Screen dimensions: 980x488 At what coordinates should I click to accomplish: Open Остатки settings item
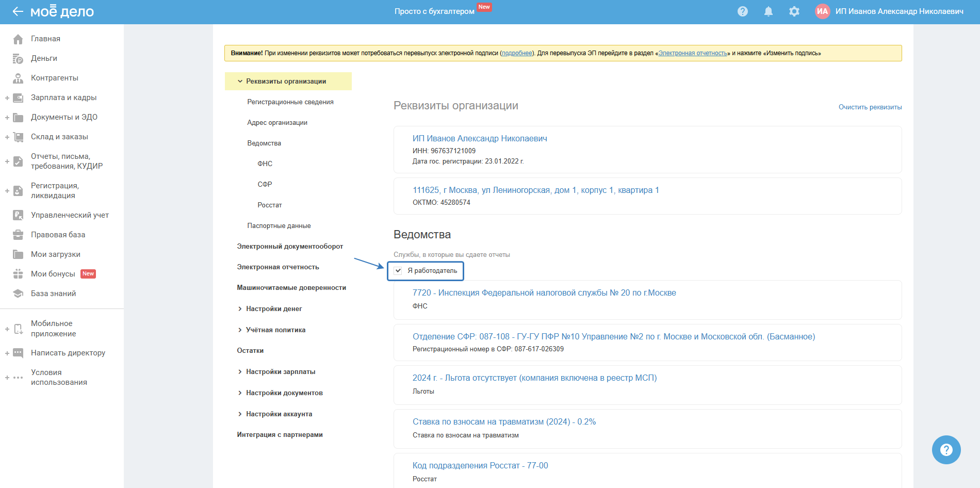250,351
